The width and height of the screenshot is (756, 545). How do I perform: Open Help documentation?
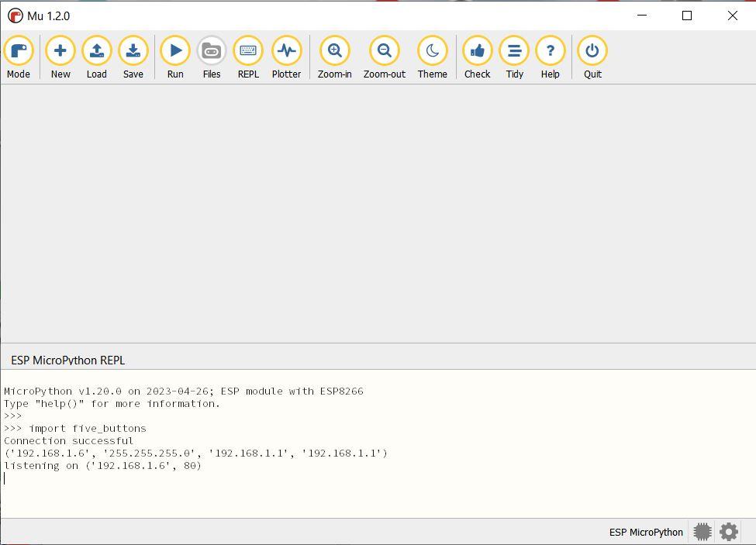pos(550,57)
